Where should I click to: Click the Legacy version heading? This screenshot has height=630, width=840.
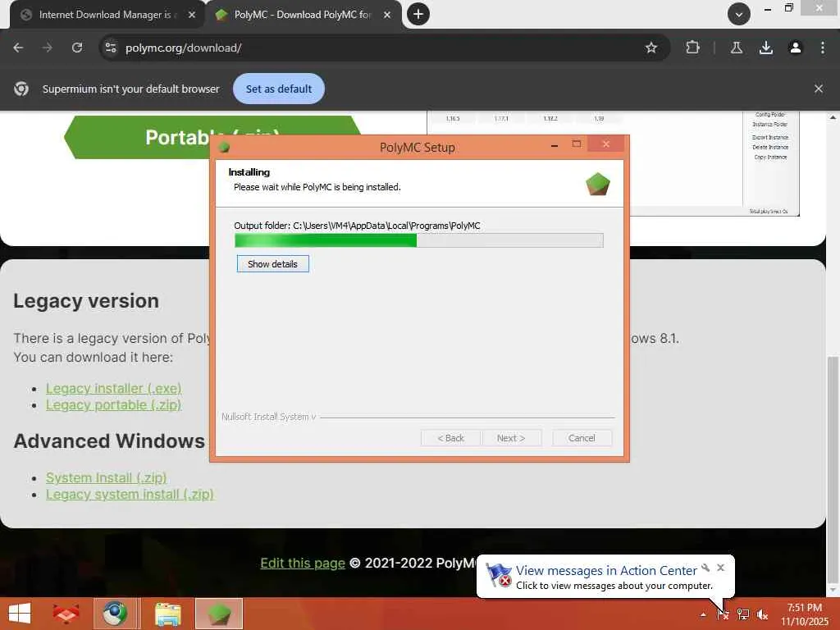85,300
